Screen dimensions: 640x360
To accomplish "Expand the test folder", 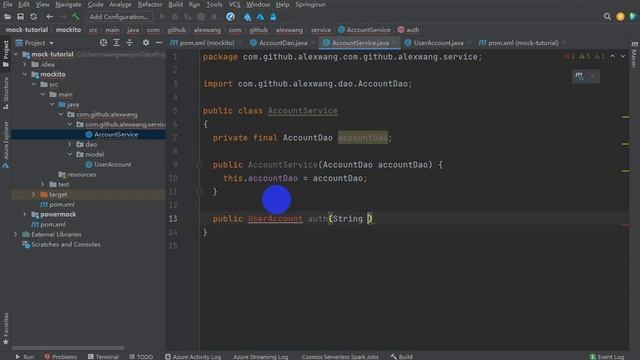I will point(42,184).
